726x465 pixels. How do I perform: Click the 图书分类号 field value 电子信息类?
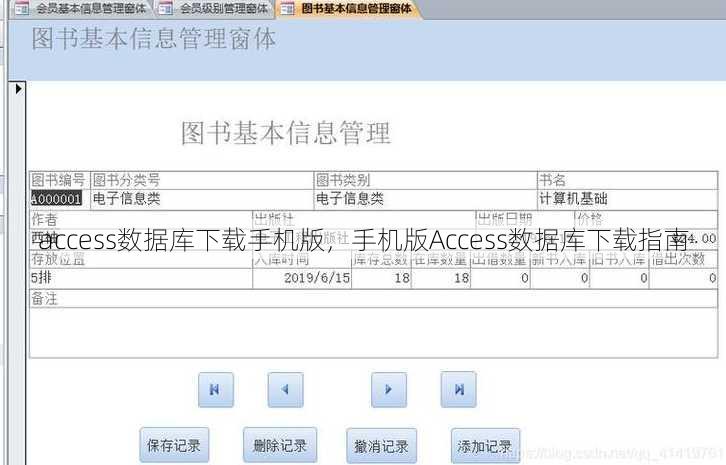point(202,199)
